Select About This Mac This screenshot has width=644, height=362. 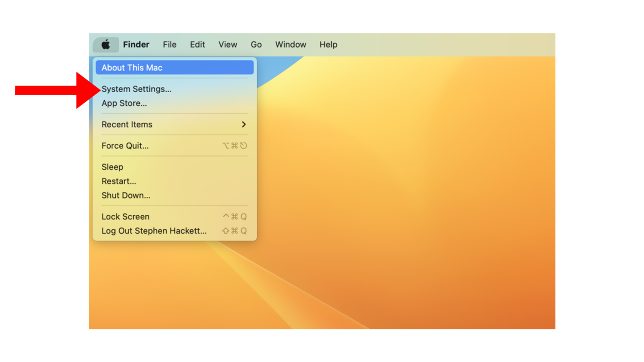[x=132, y=68]
